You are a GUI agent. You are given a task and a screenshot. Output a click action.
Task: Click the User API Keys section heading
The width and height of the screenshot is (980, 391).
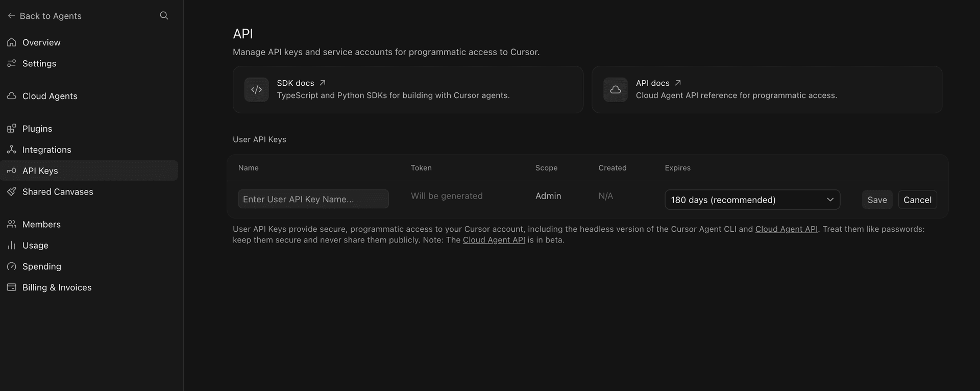pos(259,139)
